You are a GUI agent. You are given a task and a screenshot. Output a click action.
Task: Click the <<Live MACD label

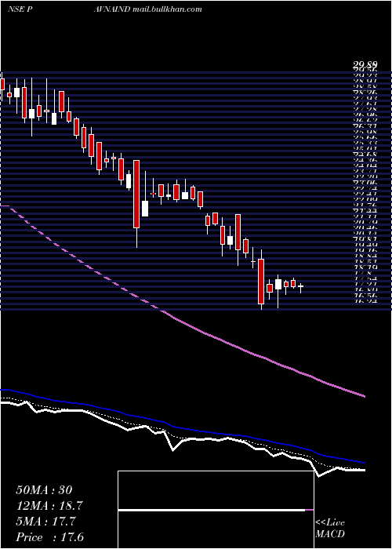(330, 529)
